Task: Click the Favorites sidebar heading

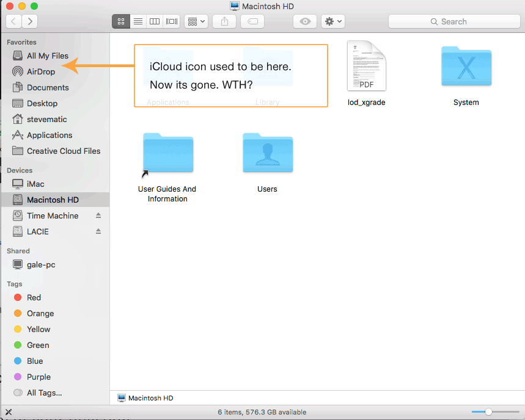Action: (x=21, y=42)
